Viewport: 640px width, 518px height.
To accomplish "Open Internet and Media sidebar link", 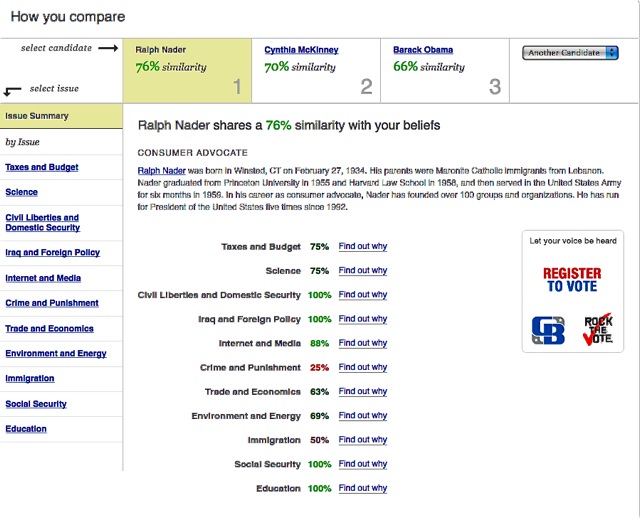I will coord(43,278).
